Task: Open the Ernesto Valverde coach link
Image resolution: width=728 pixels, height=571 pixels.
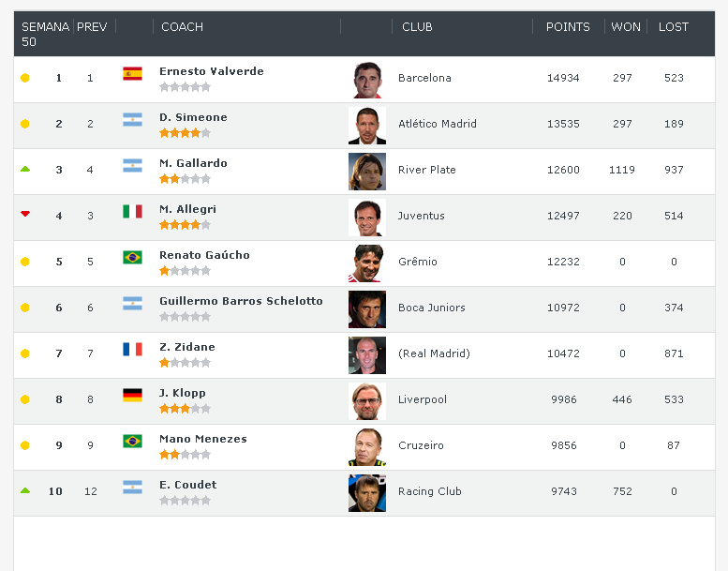Action: point(211,71)
